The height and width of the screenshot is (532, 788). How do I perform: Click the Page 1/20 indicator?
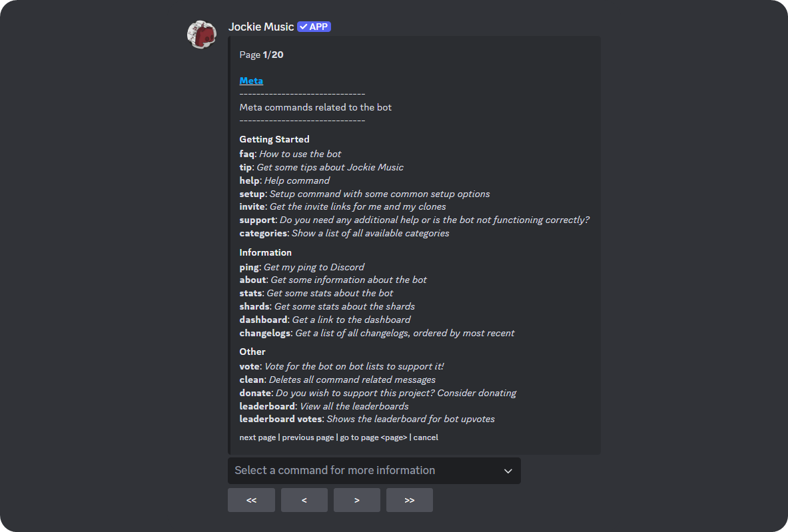click(260, 55)
